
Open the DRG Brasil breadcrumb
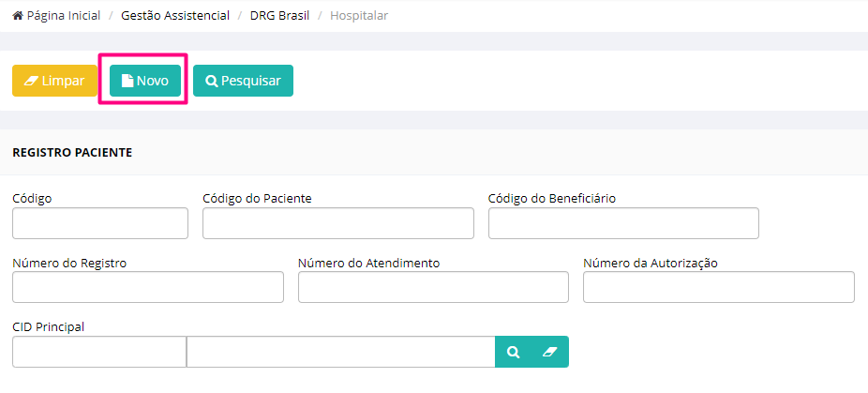(279, 16)
